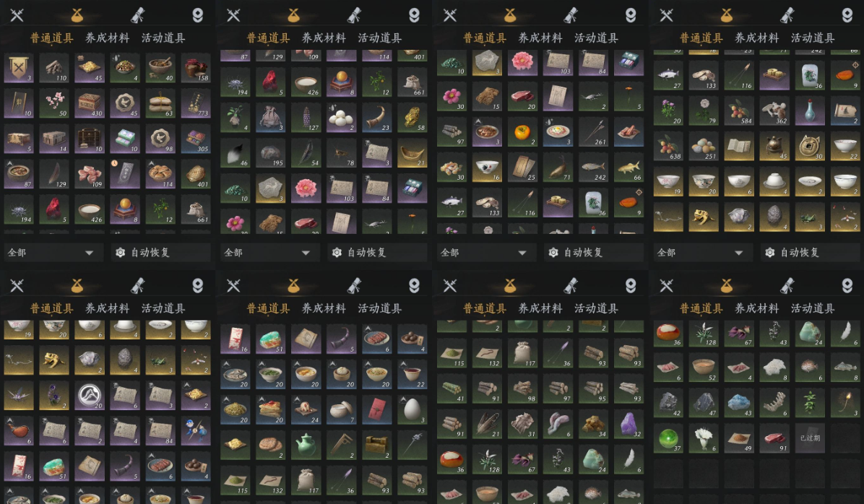The width and height of the screenshot is (864, 504).
Task: Open the crossed-swords equipment category in bottom-right panel
Action: pos(666,285)
